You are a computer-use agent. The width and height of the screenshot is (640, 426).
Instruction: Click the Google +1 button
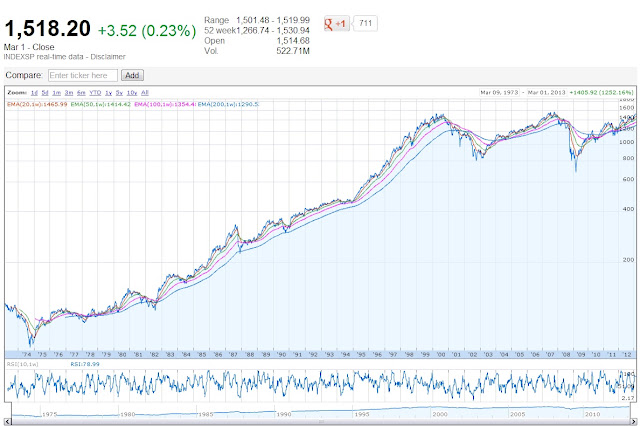(x=336, y=24)
